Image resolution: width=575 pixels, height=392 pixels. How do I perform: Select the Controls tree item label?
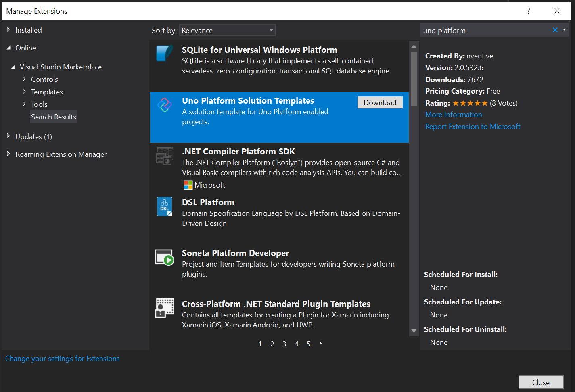(x=44, y=79)
